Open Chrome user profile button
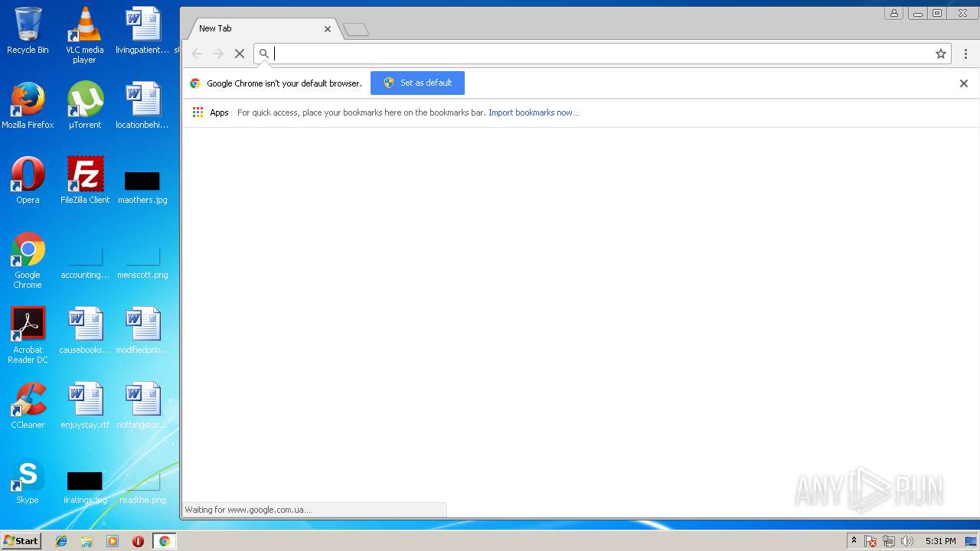Image resolution: width=980 pixels, height=551 pixels. [893, 13]
